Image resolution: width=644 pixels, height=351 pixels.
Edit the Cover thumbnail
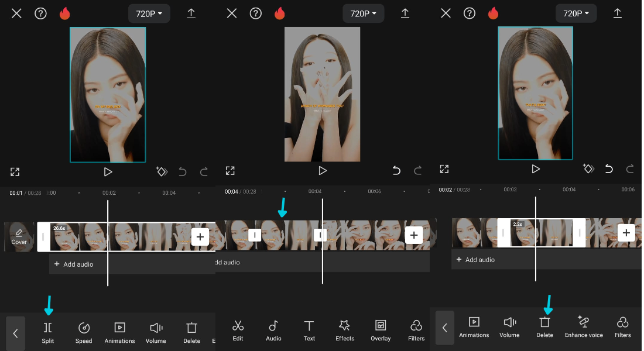click(x=19, y=237)
